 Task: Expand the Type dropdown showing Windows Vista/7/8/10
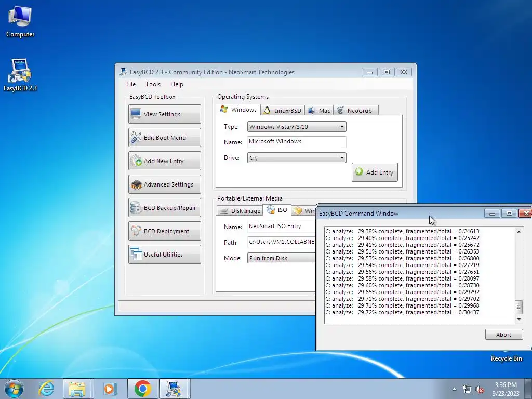click(x=297, y=127)
